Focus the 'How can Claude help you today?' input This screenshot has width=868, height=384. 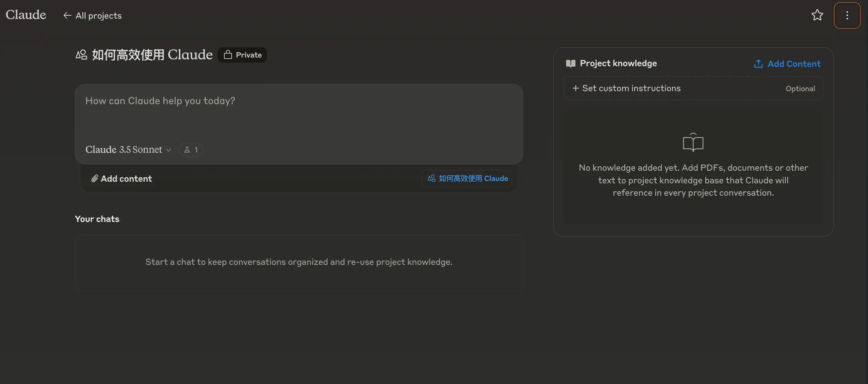coord(299,101)
